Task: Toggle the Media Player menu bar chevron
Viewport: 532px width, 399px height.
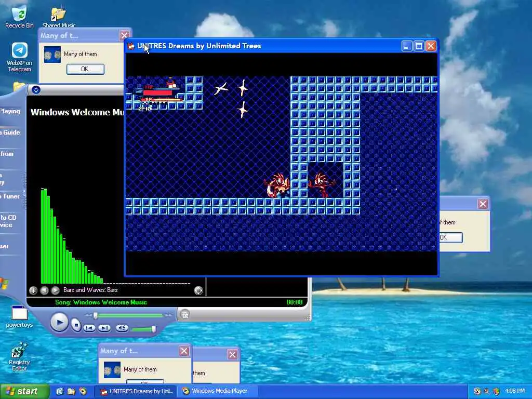Action: pyautogui.click(x=36, y=90)
